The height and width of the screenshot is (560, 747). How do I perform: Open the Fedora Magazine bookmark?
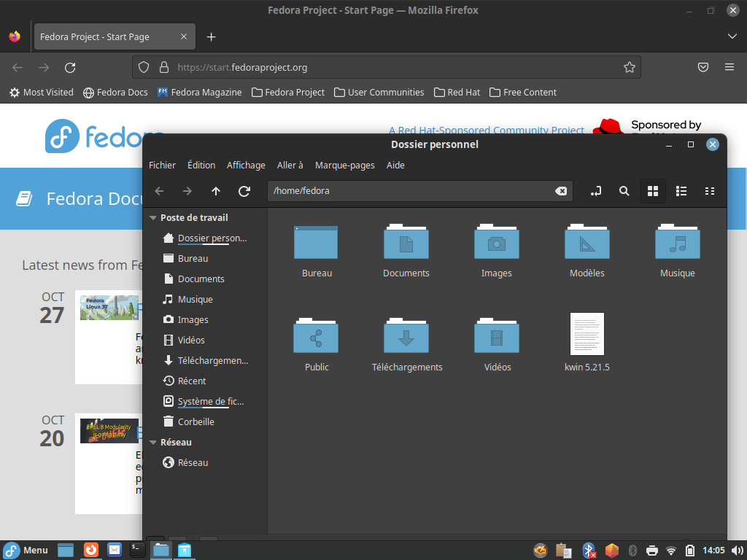[200, 93]
